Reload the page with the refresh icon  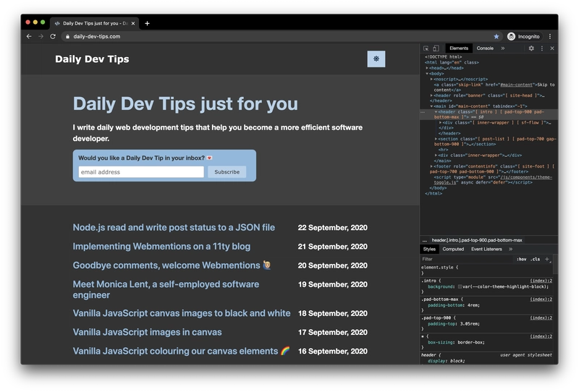53,36
